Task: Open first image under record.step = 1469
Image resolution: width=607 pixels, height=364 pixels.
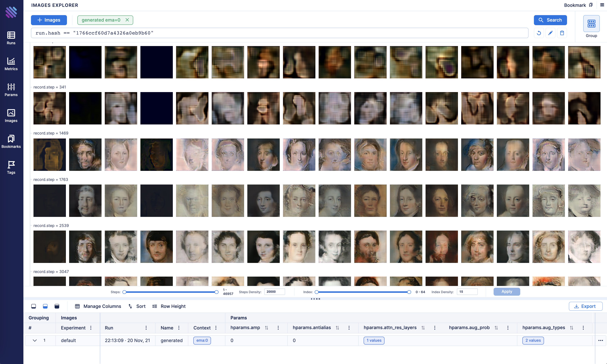Action: pos(50,154)
